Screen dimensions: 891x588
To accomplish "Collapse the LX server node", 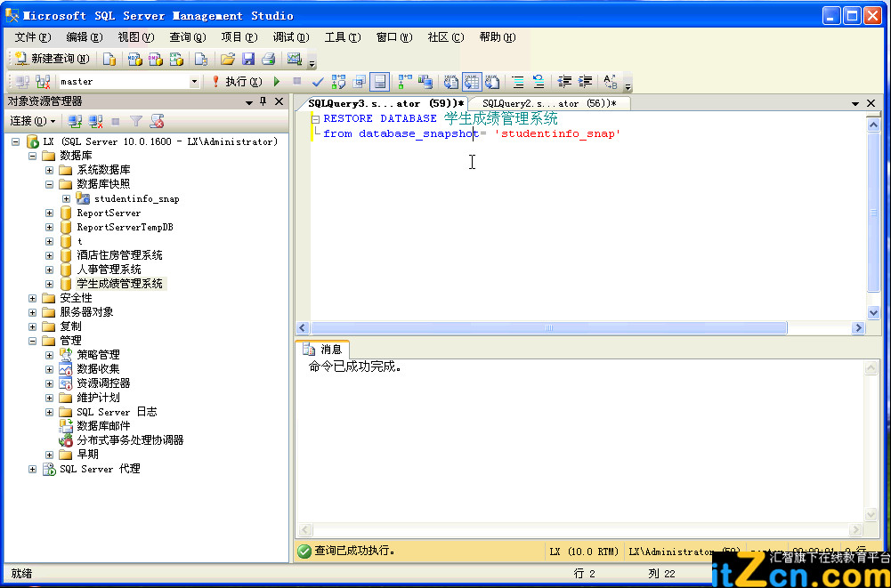I will coord(15,141).
